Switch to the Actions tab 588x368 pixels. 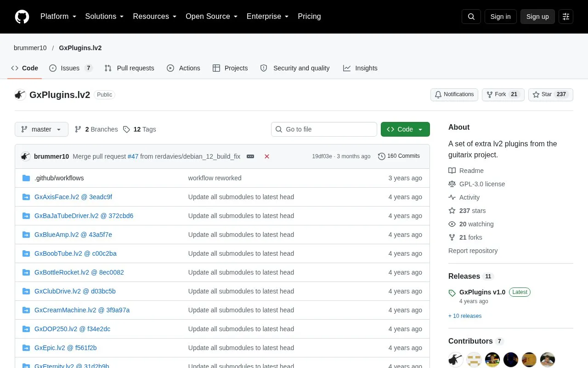point(183,68)
